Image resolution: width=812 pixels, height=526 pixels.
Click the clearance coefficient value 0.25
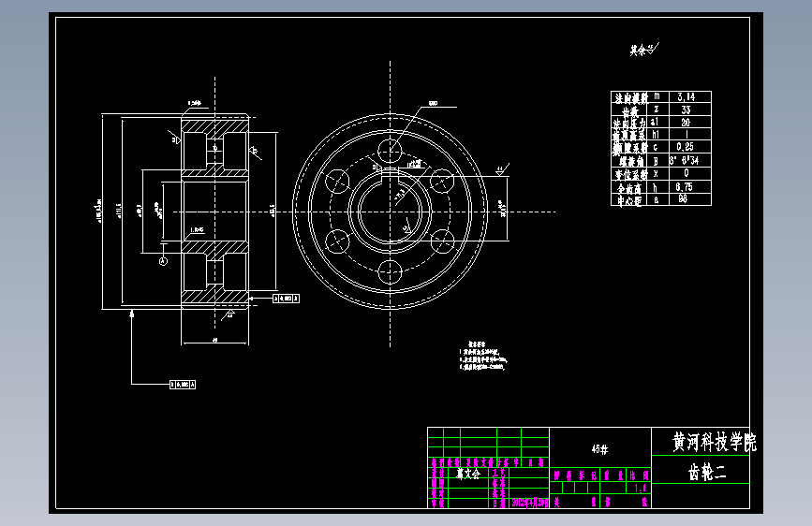pos(686,147)
